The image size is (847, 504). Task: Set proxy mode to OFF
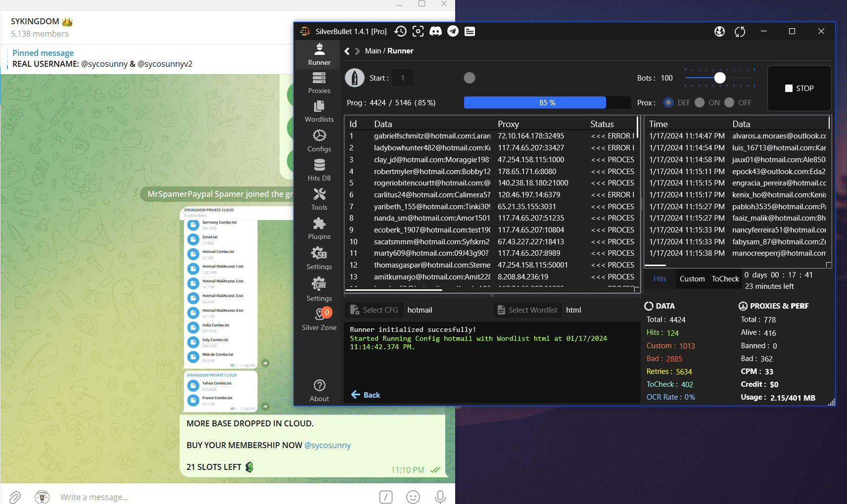coord(729,102)
